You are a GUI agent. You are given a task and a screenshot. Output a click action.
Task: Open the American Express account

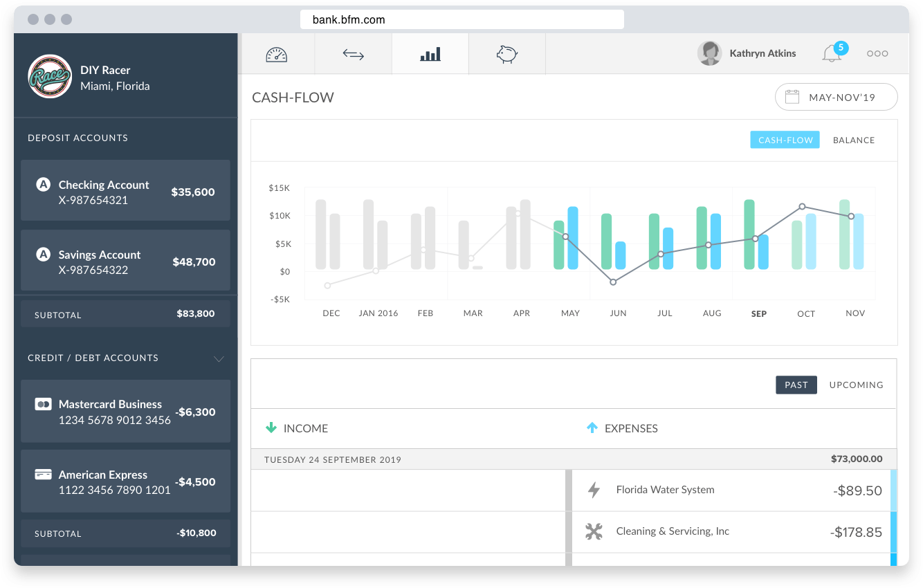click(125, 481)
